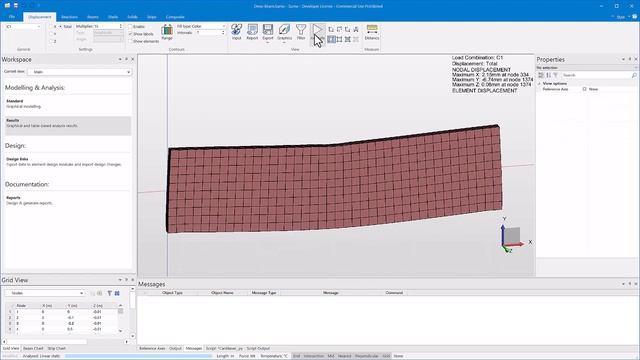The image size is (640, 360).
Task: Toggle Perpendicular snap in status bar
Action: coord(367,356)
